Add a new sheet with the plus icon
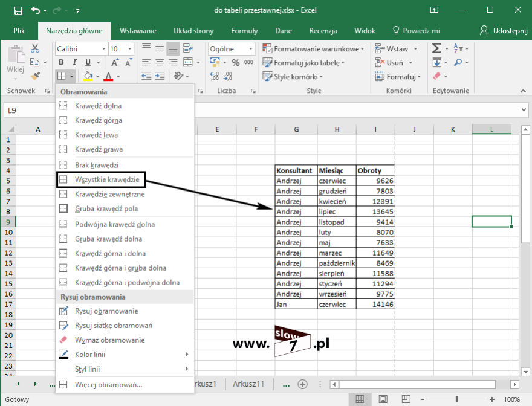Screen dimensions: 532x406 click(x=302, y=384)
